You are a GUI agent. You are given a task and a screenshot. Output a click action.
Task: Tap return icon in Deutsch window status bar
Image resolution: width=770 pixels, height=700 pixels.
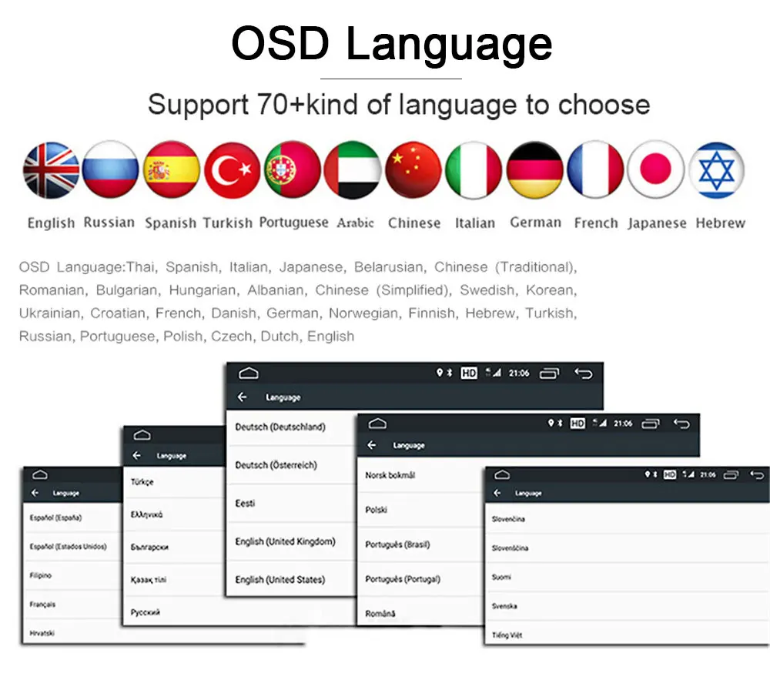click(x=584, y=373)
